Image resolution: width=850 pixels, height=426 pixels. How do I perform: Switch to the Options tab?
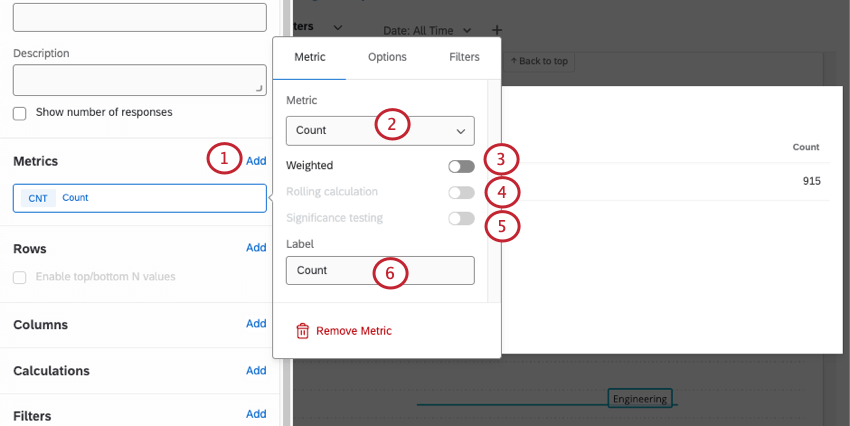click(x=387, y=57)
